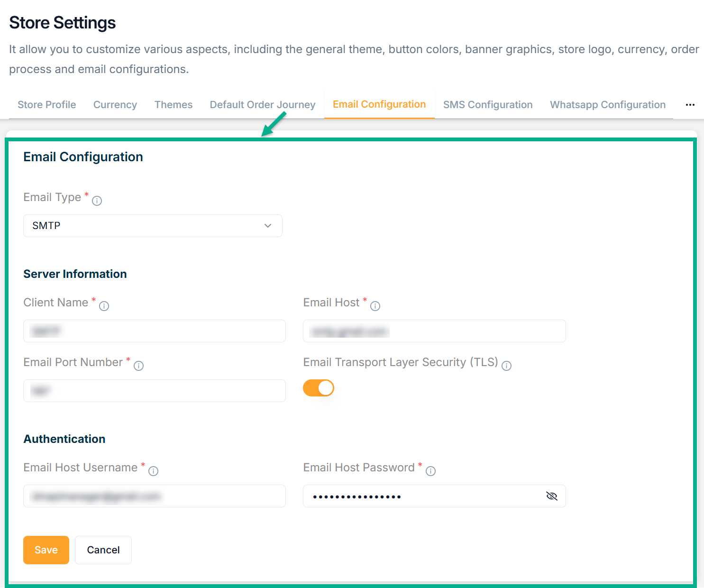The width and height of the screenshot is (704, 588).
Task: Select the Themes tab
Action: 174,105
